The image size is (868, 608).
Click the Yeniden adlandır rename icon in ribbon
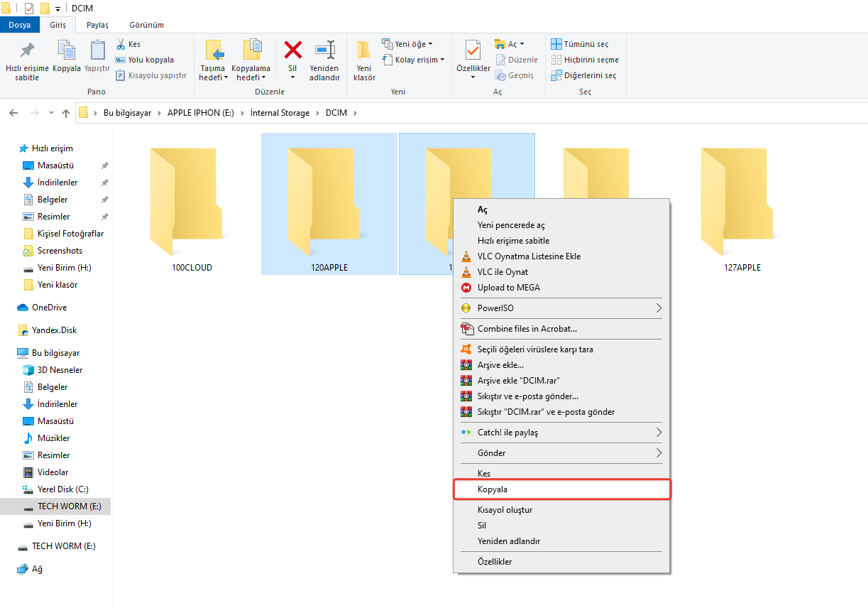tap(325, 51)
